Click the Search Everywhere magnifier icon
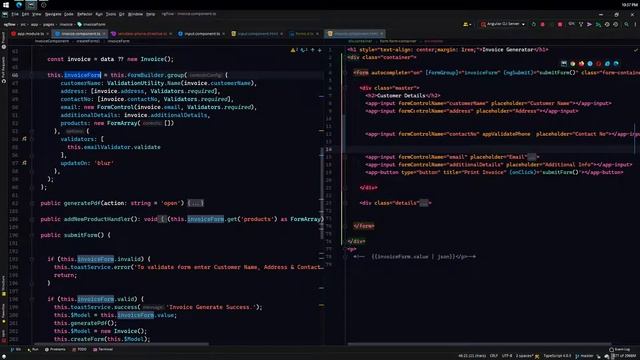 click(x=626, y=24)
